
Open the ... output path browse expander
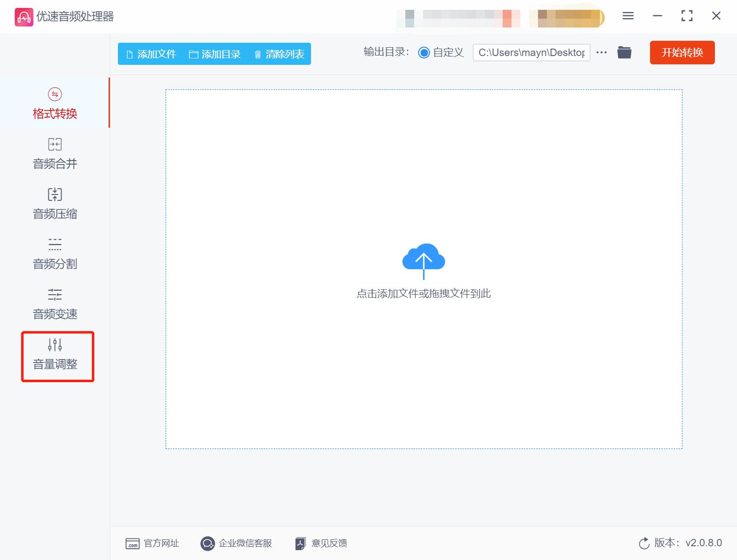[x=601, y=53]
